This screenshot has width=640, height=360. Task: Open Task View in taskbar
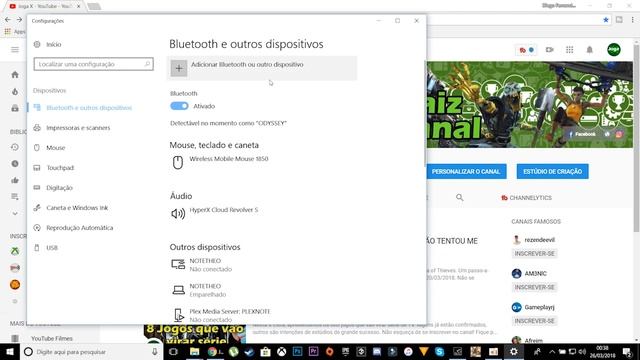[173, 352]
